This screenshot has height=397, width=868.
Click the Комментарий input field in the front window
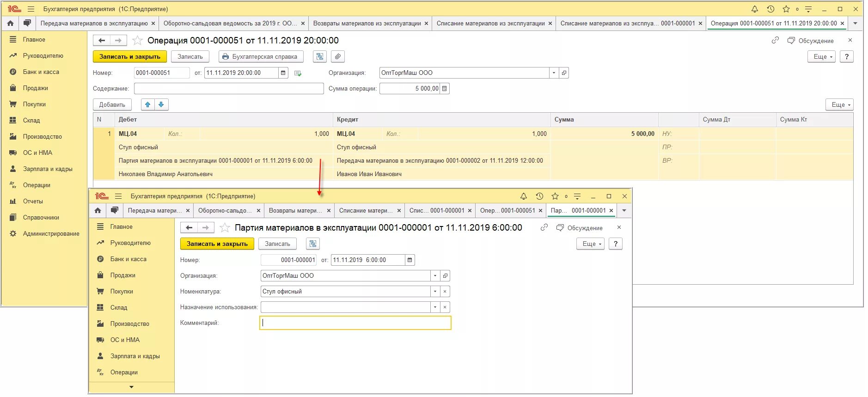coord(355,323)
